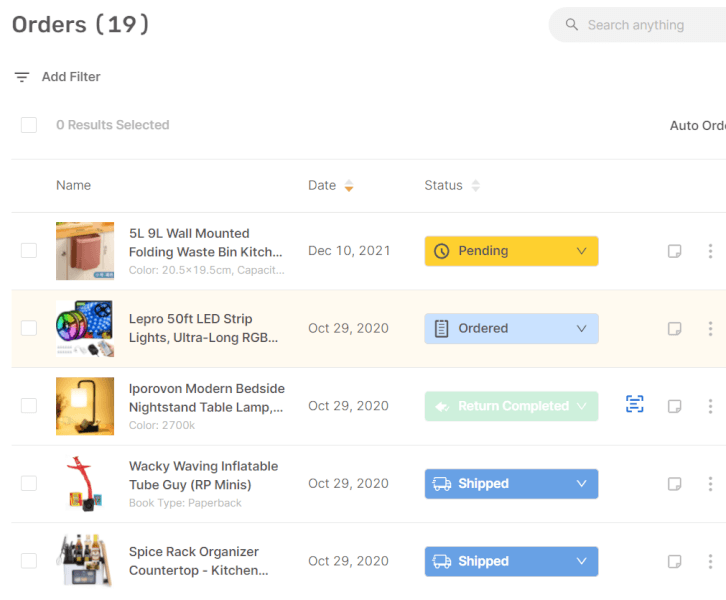Click the scan icon on the Iporovon Lamp row
The image size is (726, 600).
click(x=634, y=404)
